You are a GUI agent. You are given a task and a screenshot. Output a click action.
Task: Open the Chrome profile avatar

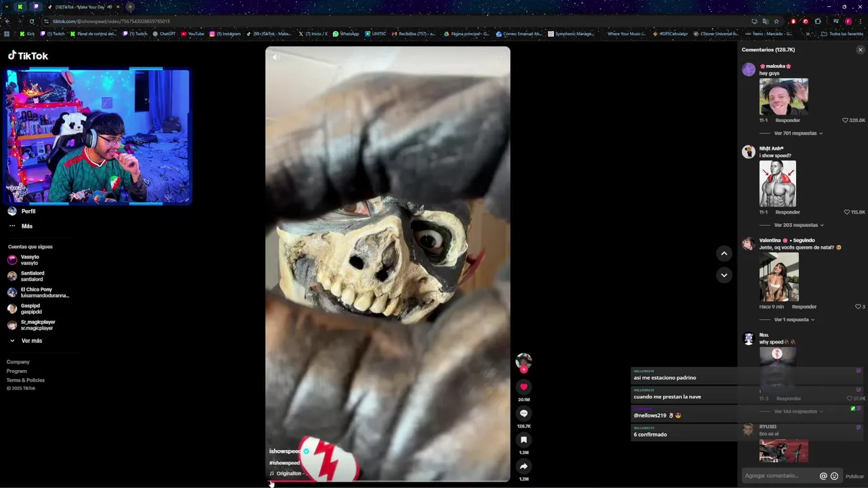pyautogui.click(x=848, y=21)
